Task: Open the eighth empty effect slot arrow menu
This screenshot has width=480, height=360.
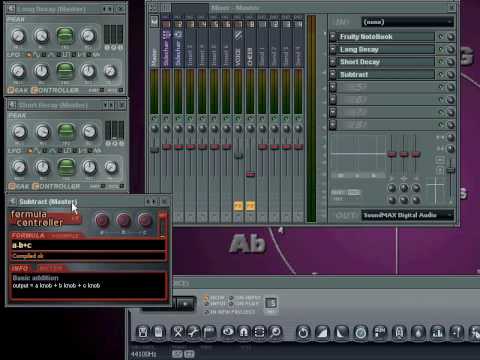Action: (x=333, y=125)
